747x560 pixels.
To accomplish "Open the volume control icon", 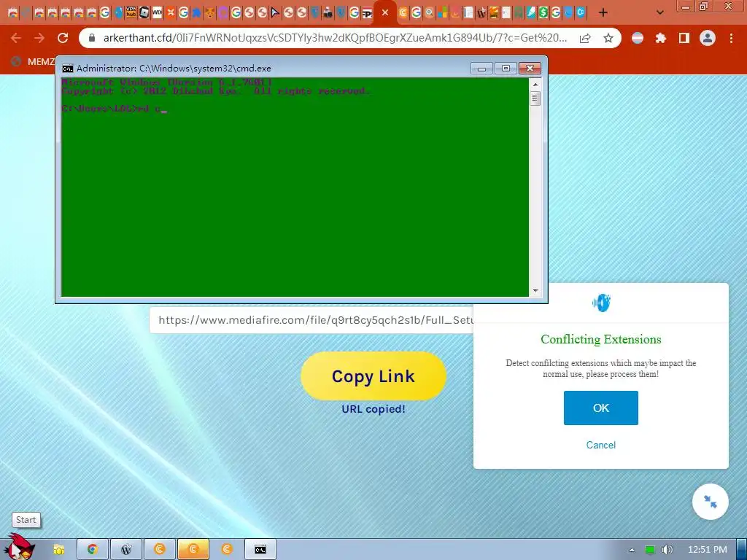I will click(x=667, y=550).
